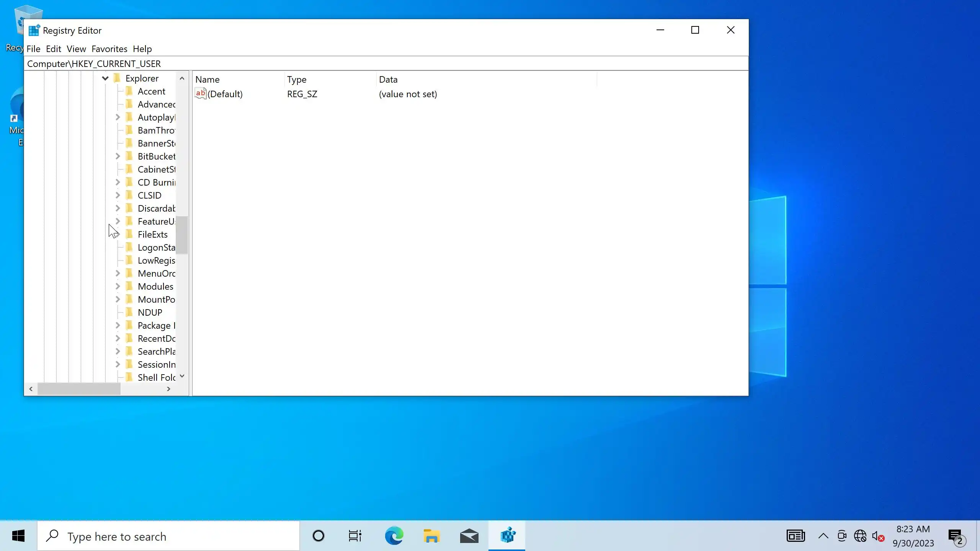This screenshot has height=551, width=980.
Task: Open File Explorer from the taskbar
Action: (x=431, y=536)
